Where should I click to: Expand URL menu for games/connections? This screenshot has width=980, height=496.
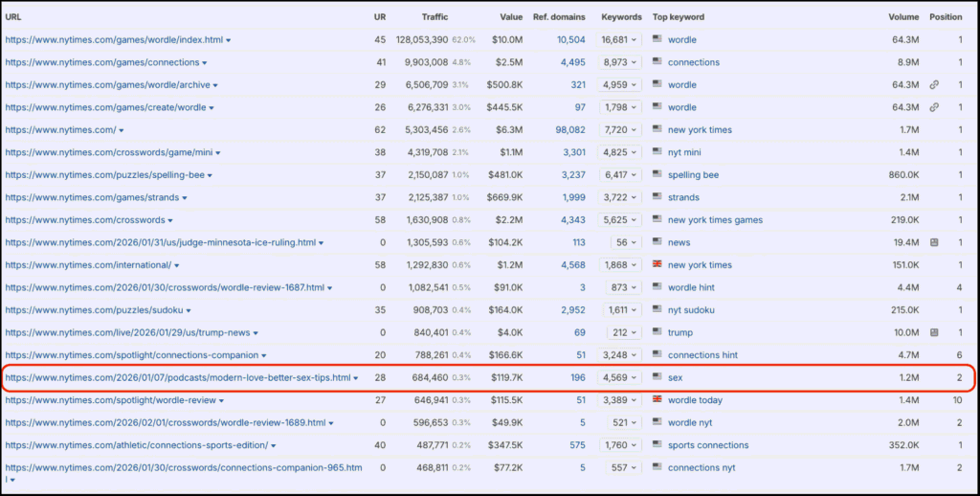coord(205,63)
